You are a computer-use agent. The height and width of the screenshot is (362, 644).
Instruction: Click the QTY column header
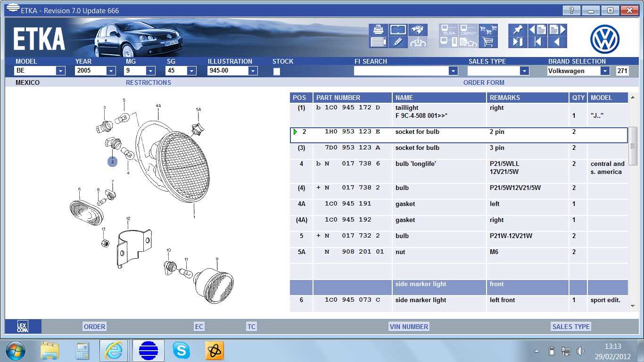578,98
